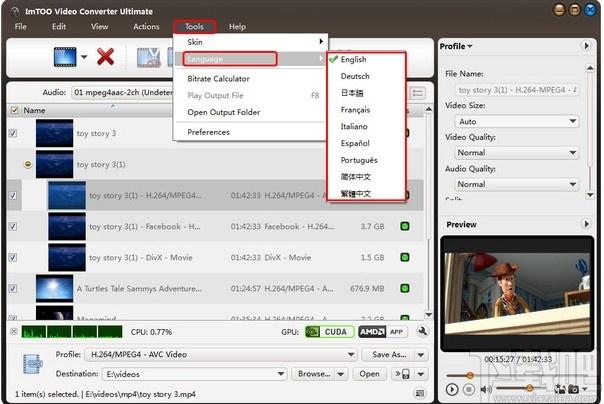Open the H.264/MPEG4 AVC Video profile dropdown
Screen dimensions: 604x404
tap(221, 354)
